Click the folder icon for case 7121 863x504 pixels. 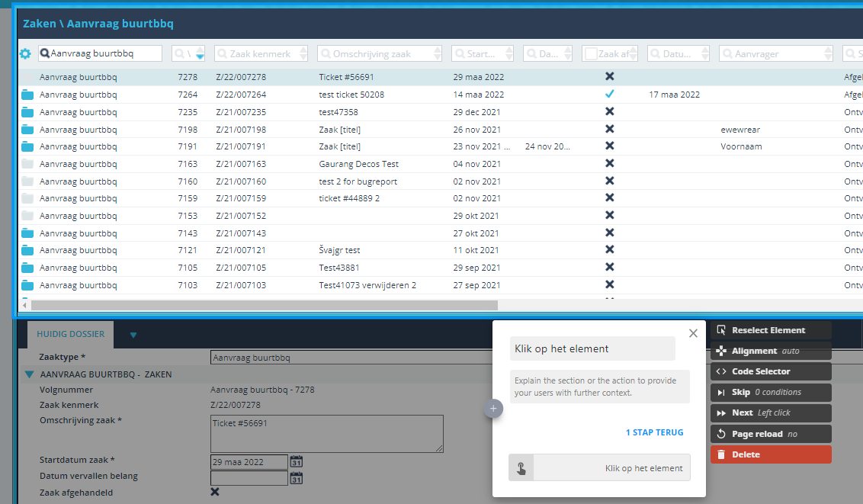pyautogui.click(x=28, y=250)
